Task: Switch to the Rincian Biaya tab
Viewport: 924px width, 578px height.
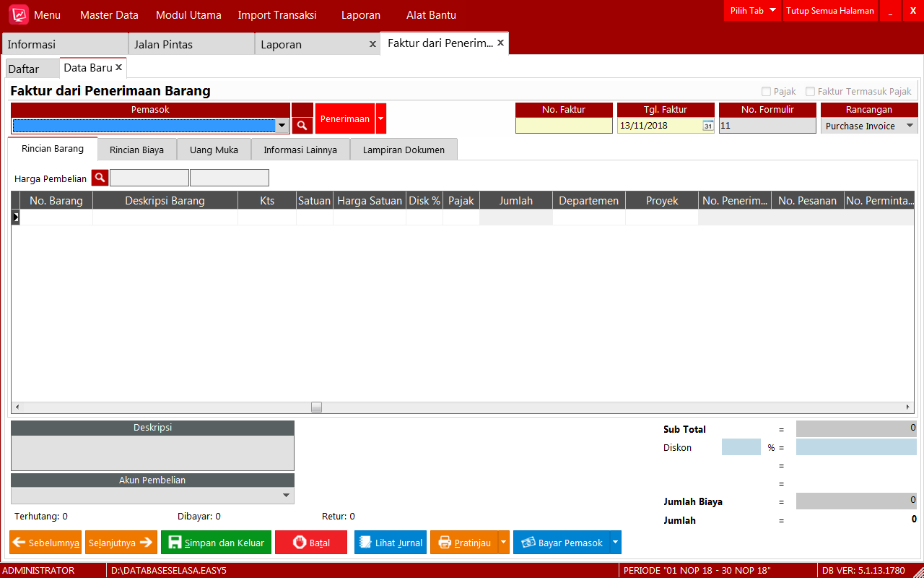Action: (136, 150)
